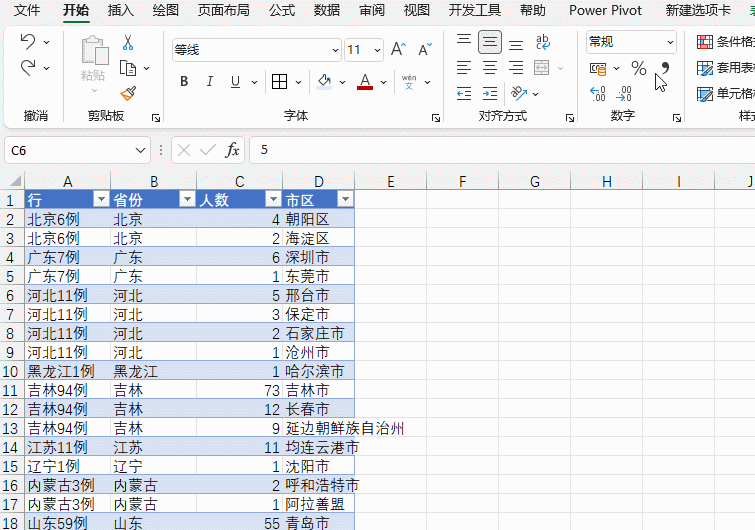Open the font name dropdown

pyautogui.click(x=335, y=50)
